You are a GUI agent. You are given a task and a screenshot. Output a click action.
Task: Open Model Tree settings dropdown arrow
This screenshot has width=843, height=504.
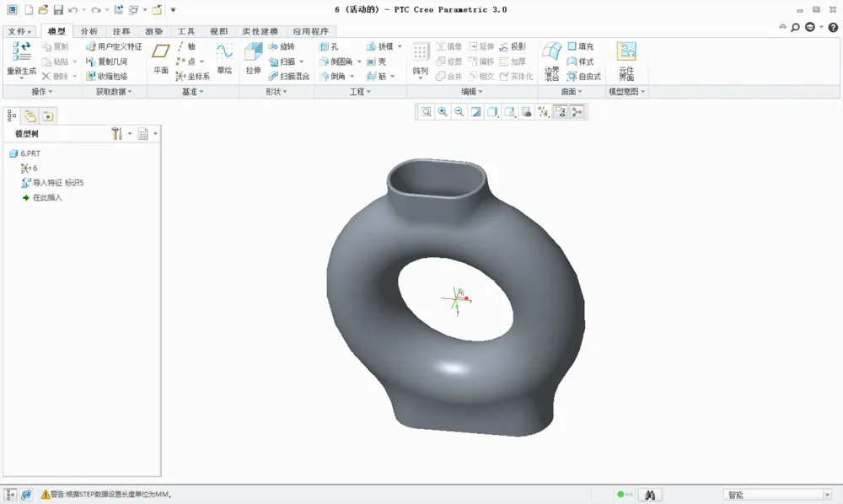tap(130, 134)
